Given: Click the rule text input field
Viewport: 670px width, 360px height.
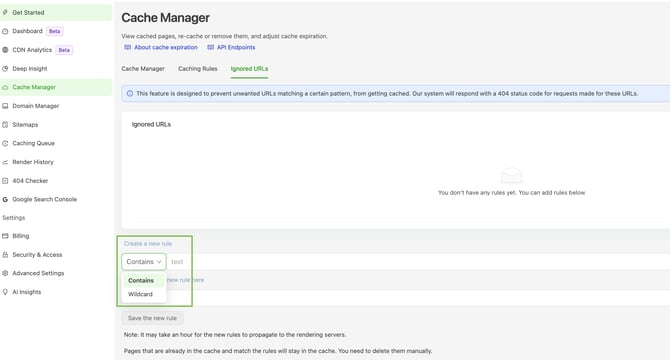Looking at the screenshot, I should pyautogui.click(x=419, y=262).
